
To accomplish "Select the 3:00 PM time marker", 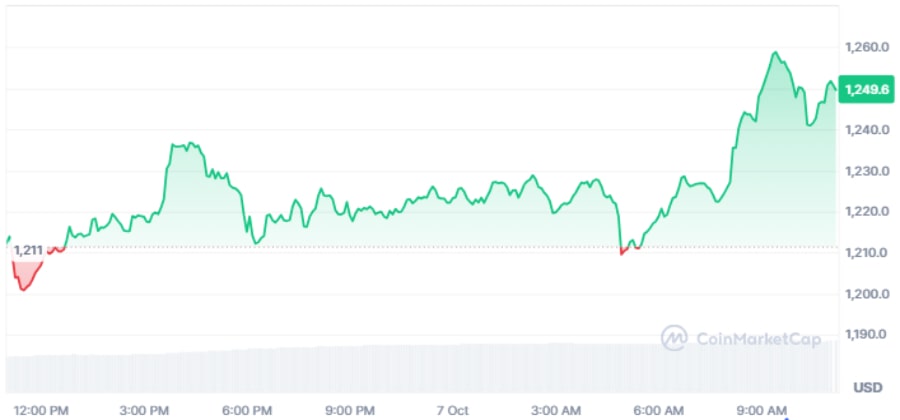I will 144,410.
